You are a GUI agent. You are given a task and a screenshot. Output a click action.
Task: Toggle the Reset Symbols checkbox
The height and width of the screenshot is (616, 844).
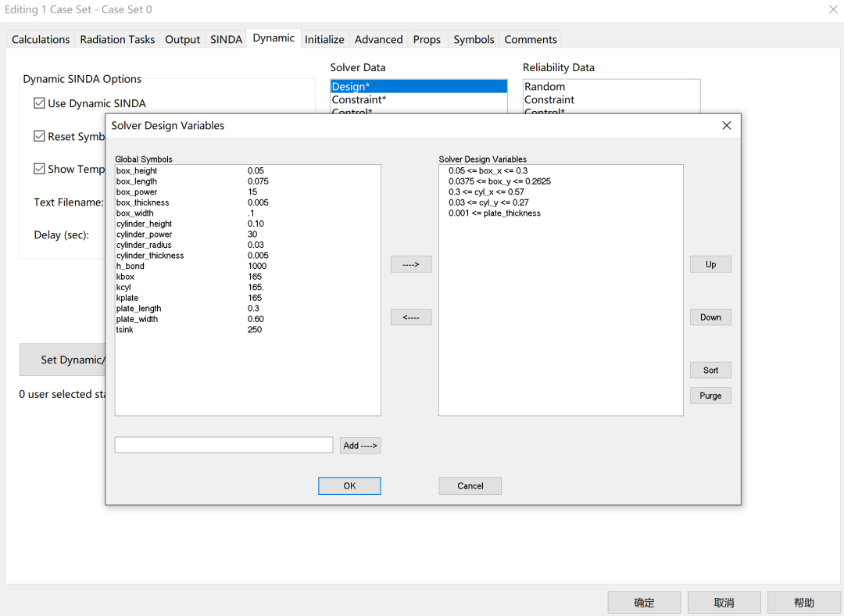point(39,136)
